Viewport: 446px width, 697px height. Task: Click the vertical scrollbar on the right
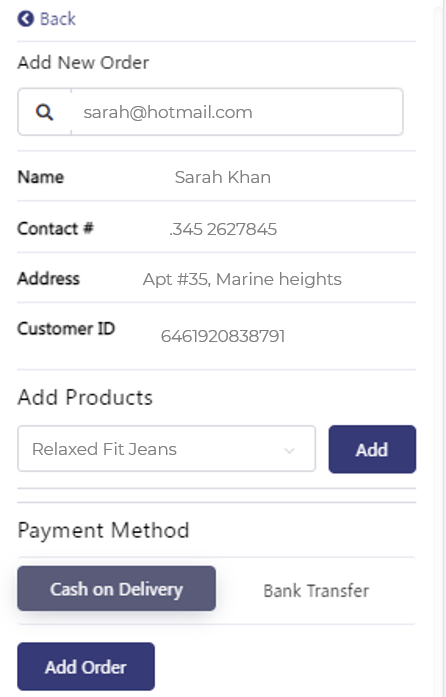440,348
